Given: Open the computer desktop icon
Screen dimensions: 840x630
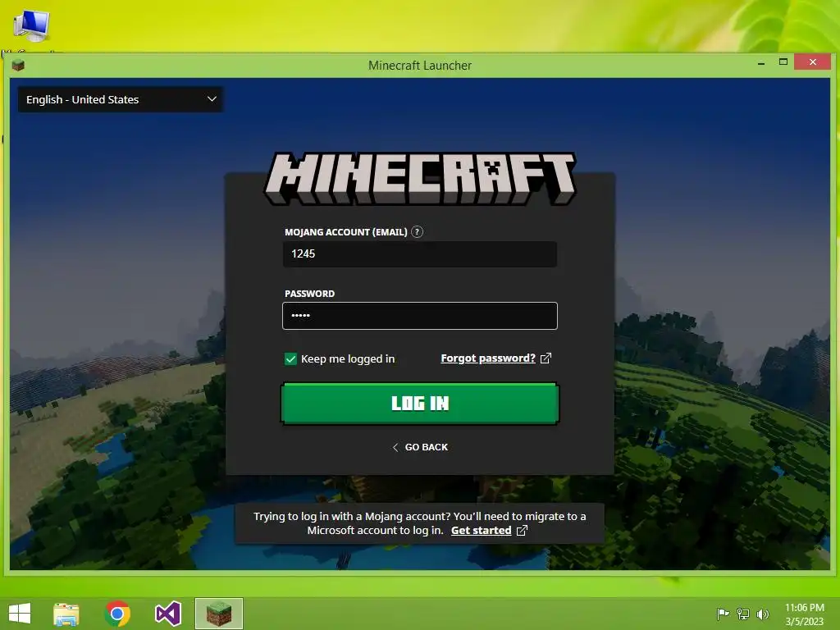Looking at the screenshot, I should (x=31, y=25).
